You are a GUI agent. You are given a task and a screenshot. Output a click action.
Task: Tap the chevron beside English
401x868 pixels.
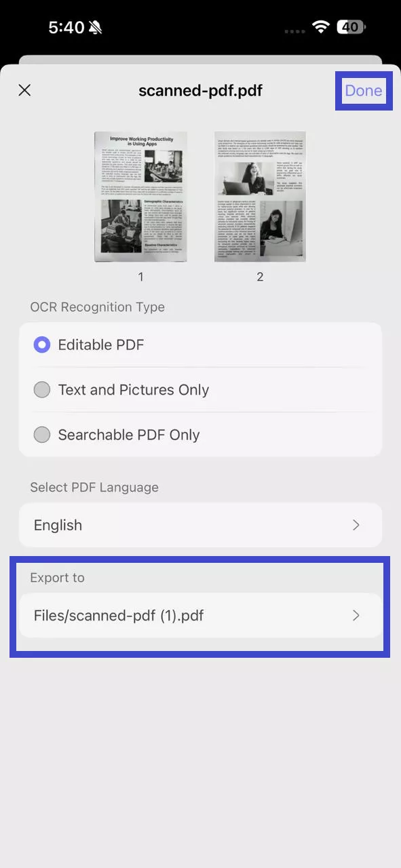coord(356,525)
